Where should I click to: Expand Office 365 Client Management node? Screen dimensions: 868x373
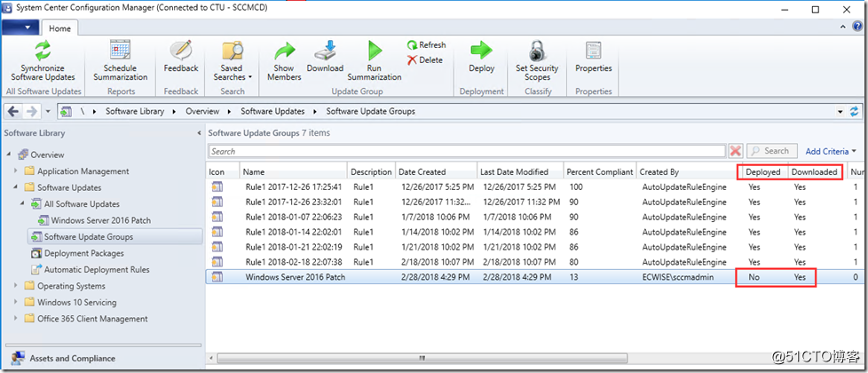16,319
